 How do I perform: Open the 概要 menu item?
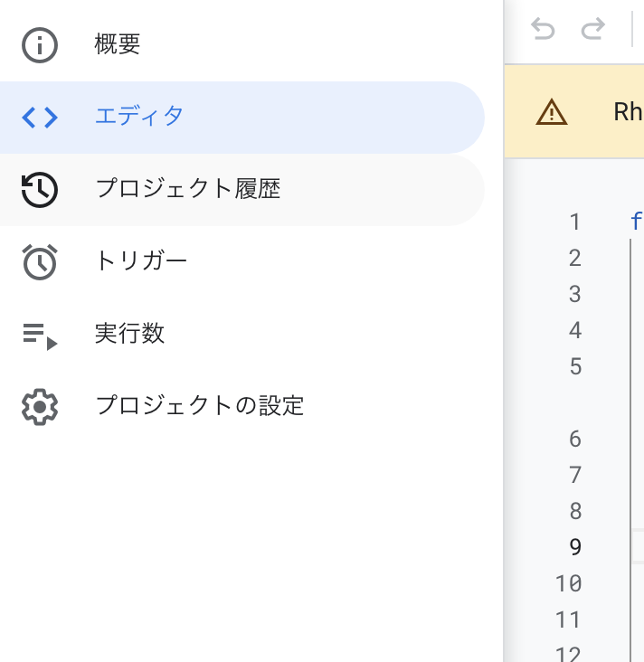coord(118,44)
